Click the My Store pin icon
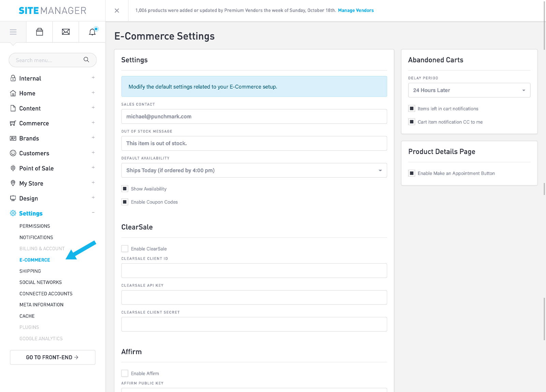The height and width of the screenshot is (392, 546). pos(13,183)
